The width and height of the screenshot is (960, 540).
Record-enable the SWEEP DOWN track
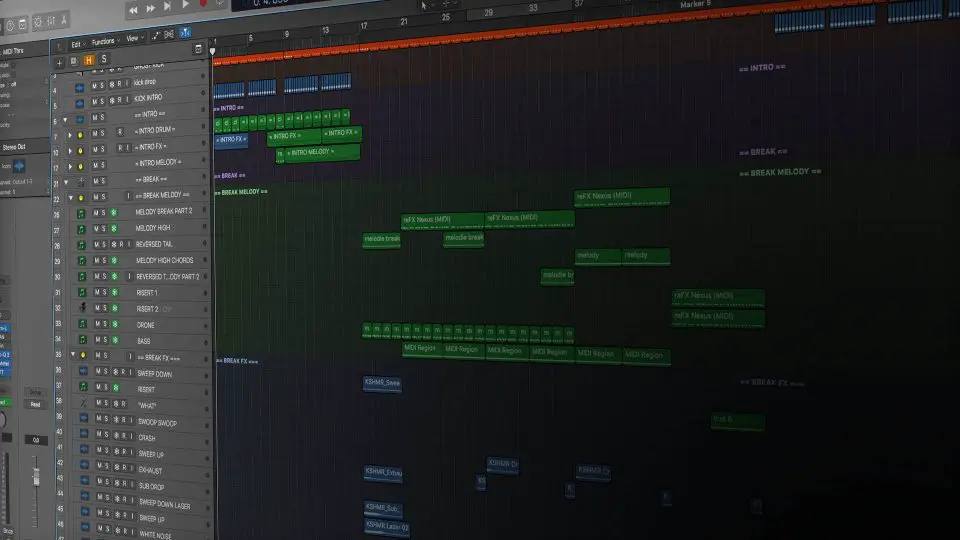click(x=122, y=372)
